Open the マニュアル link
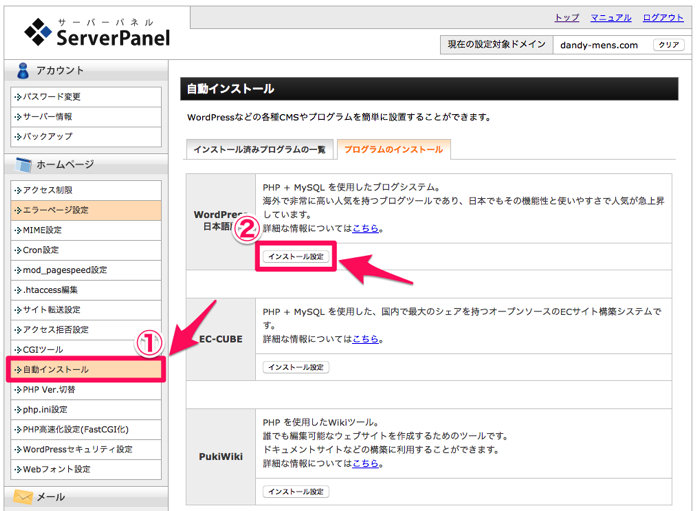Screen dimensions: 700x511 point(611,18)
